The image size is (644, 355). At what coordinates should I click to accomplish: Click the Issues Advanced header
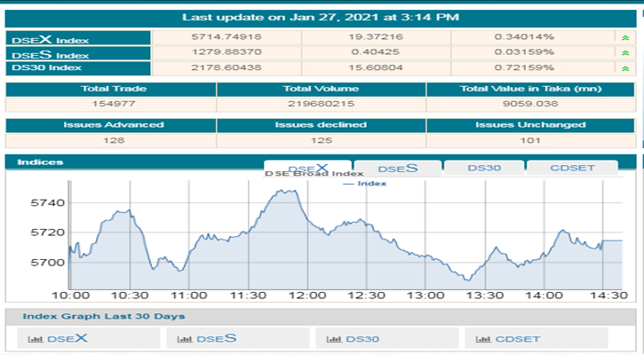click(113, 124)
